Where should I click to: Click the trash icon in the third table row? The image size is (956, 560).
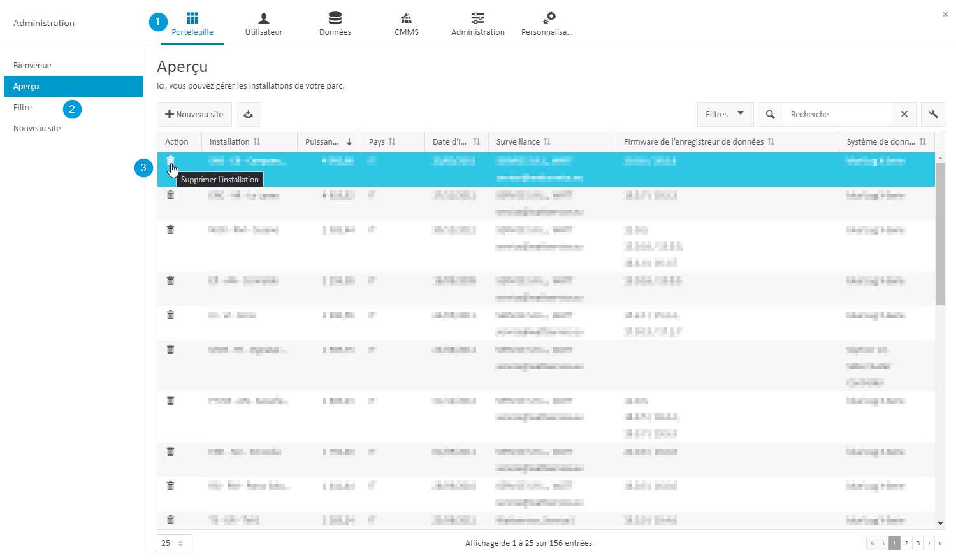click(170, 229)
